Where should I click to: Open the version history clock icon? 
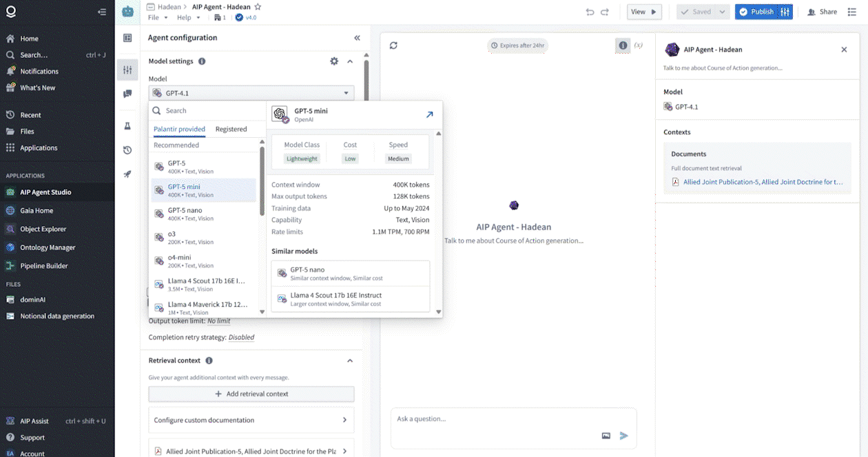(127, 150)
